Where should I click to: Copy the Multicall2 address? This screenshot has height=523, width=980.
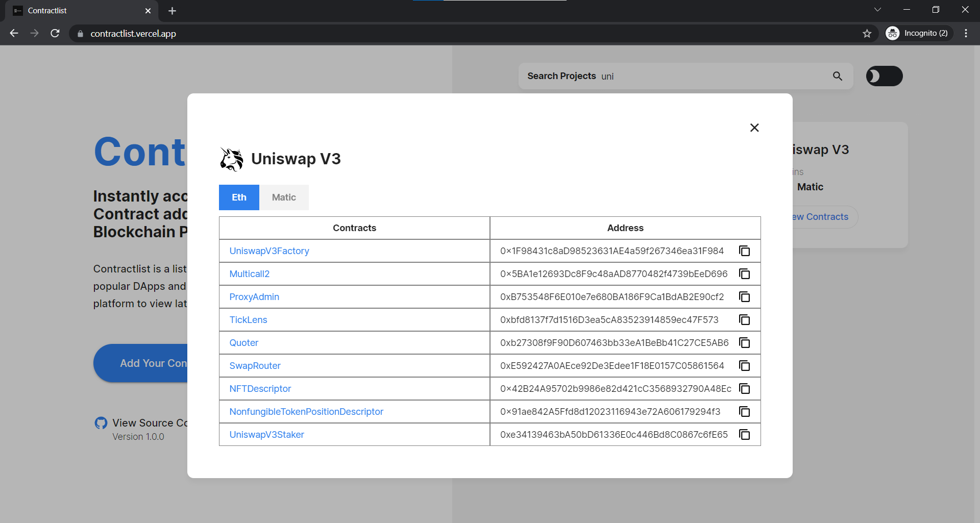[745, 274]
